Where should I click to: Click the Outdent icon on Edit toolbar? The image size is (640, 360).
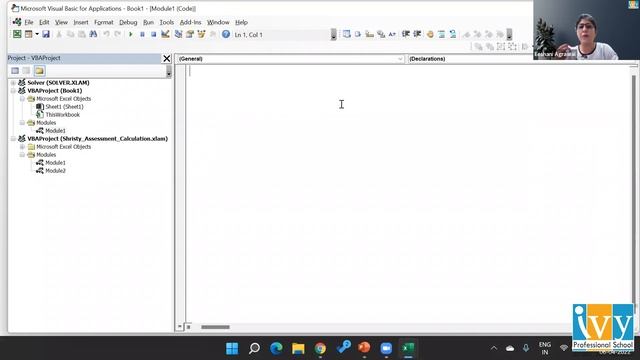coord(417,34)
